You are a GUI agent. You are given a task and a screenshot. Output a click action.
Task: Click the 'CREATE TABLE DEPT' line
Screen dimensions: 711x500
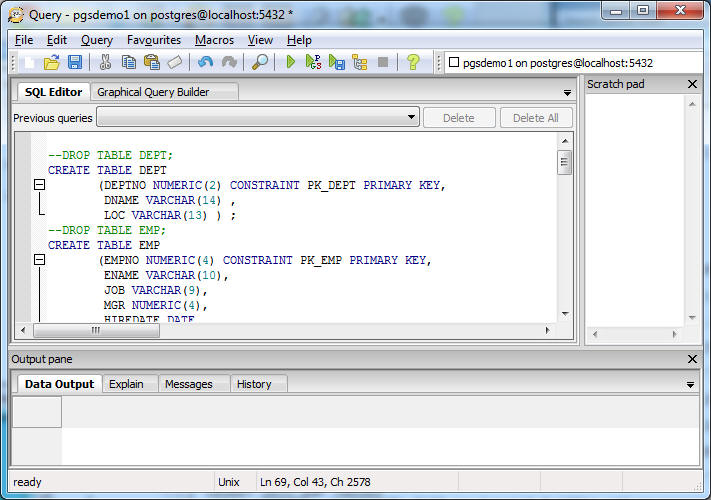point(107,170)
